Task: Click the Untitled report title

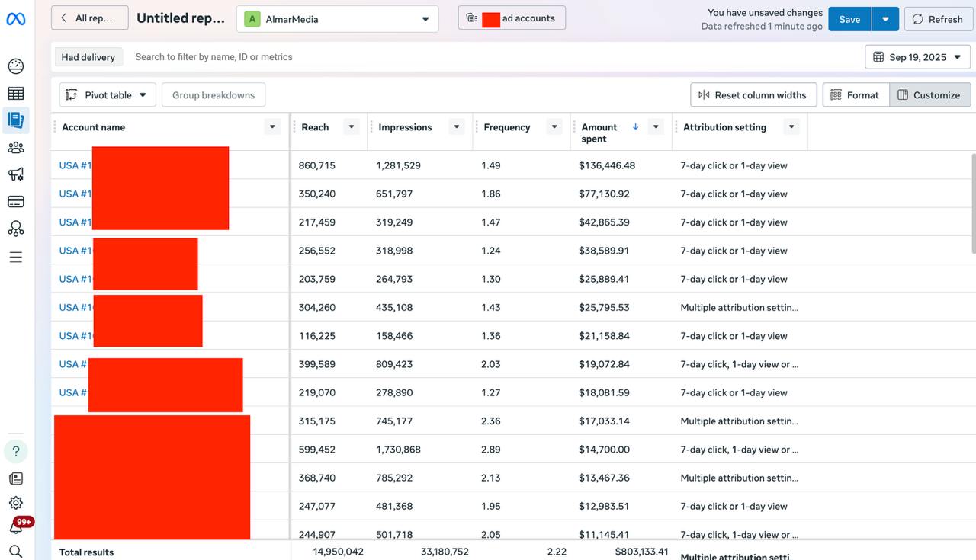Action: point(181,18)
